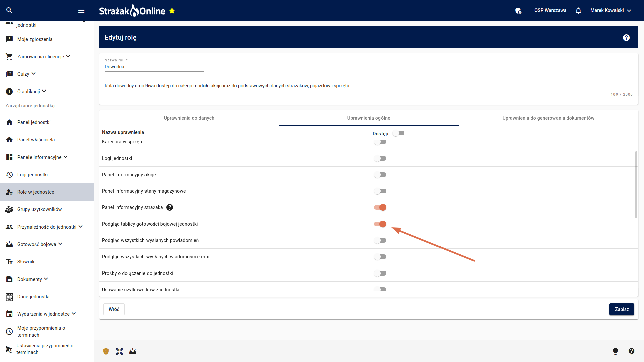Expand Przynależność do jednostki submenu
644x362 pixels.
[x=81, y=227]
